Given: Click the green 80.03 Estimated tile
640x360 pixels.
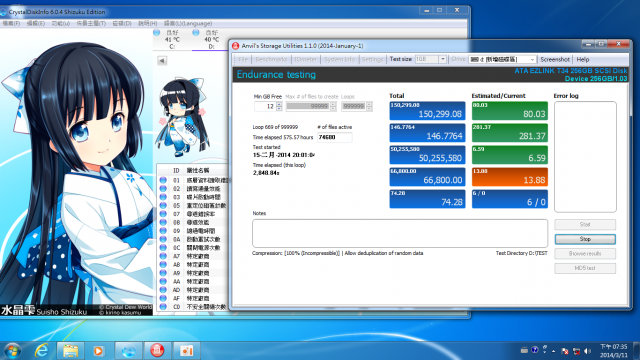Looking at the screenshot, I should tap(510, 111).
